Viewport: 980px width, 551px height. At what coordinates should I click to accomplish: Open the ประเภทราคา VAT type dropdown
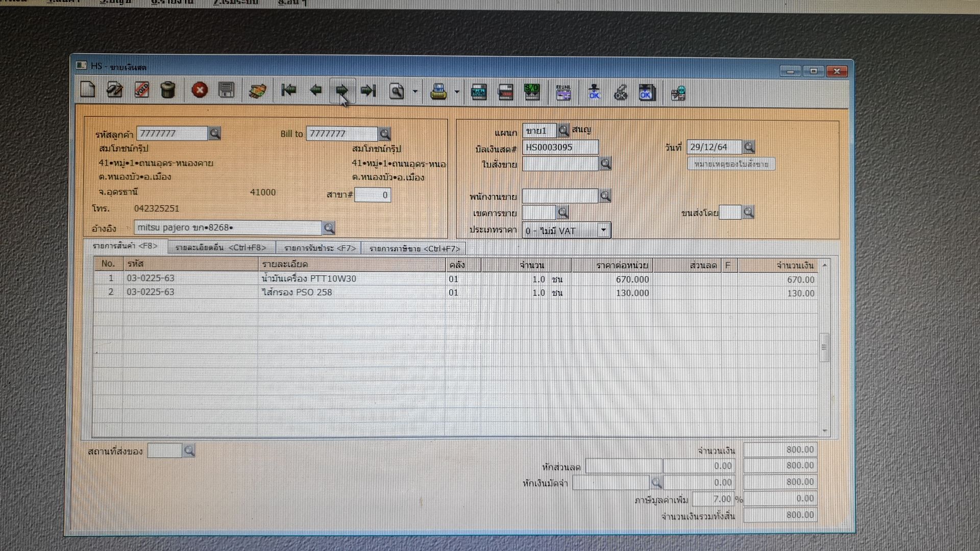pos(603,230)
